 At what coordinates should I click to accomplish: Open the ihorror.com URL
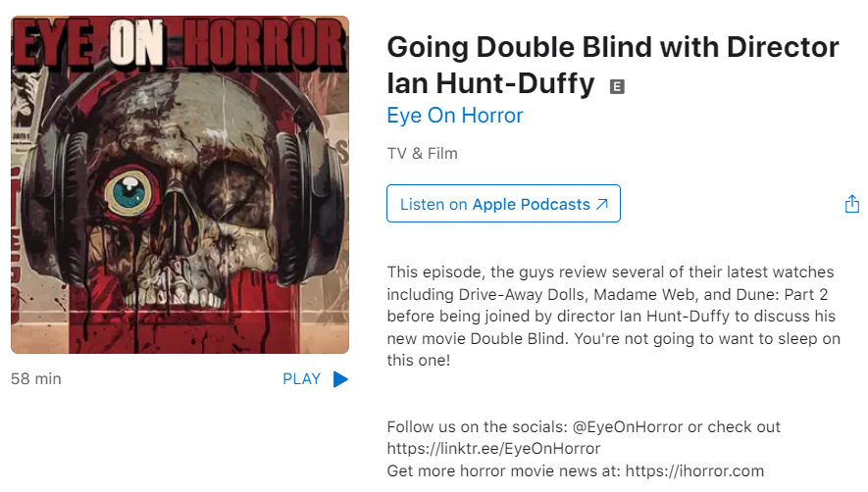click(x=694, y=471)
